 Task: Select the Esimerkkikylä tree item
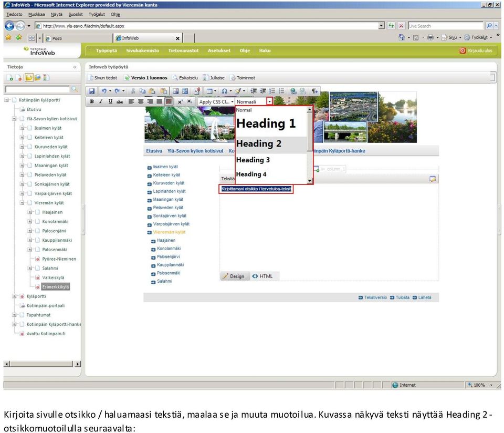point(55,286)
